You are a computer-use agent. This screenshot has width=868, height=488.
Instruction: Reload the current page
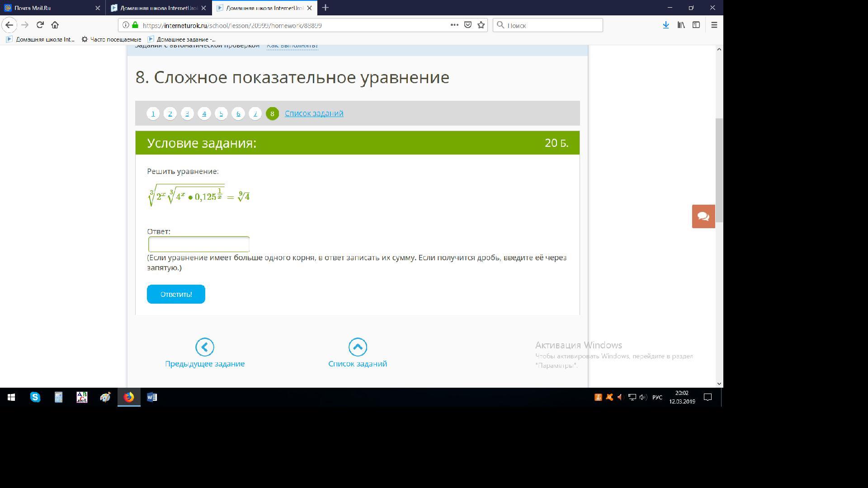pos(40,25)
